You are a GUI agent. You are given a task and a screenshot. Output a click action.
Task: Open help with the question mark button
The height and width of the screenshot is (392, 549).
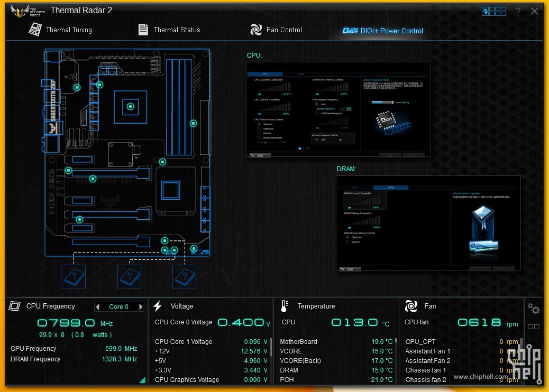click(x=518, y=12)
